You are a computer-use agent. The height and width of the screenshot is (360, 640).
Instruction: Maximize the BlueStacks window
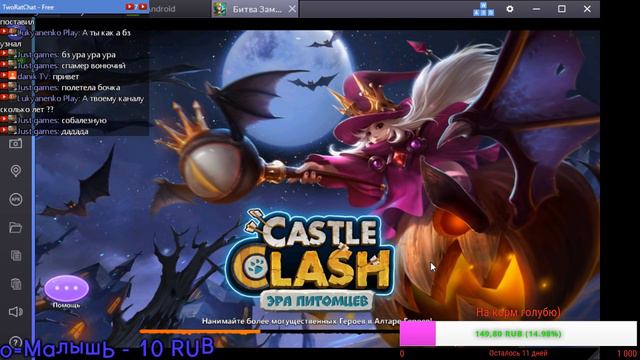[562, 9]
